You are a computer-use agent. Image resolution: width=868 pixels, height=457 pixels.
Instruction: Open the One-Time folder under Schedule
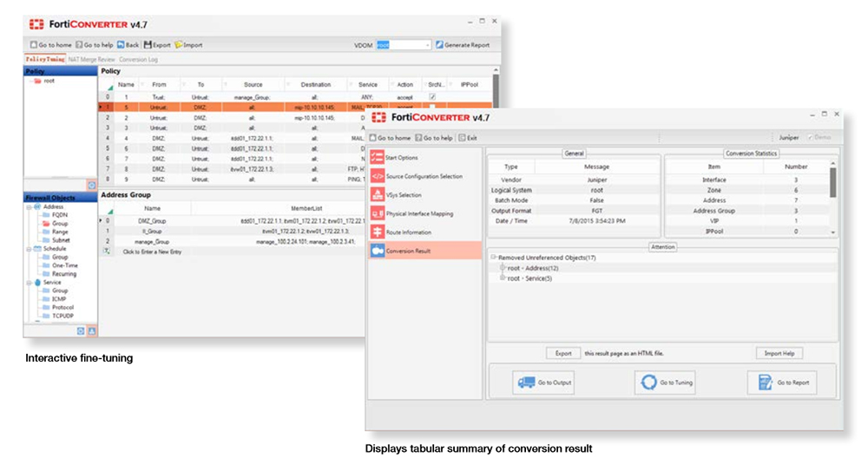click(x=61, y=265)
